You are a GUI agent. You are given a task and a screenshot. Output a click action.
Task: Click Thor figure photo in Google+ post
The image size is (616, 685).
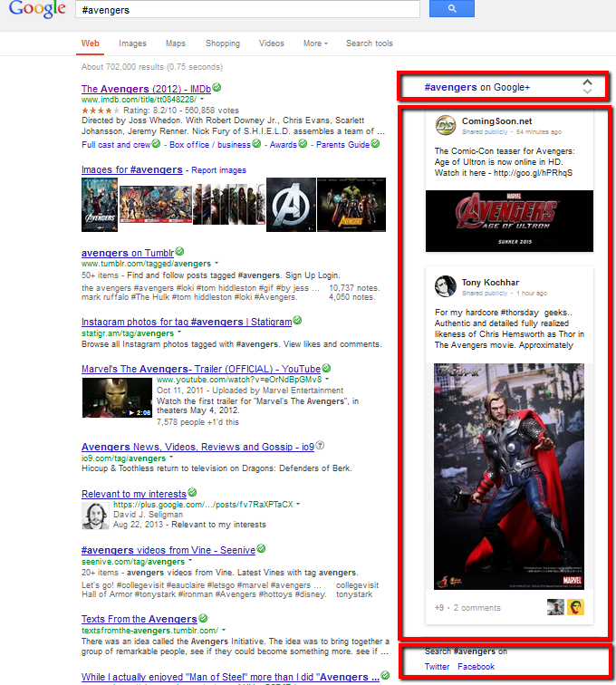[509, 477]
